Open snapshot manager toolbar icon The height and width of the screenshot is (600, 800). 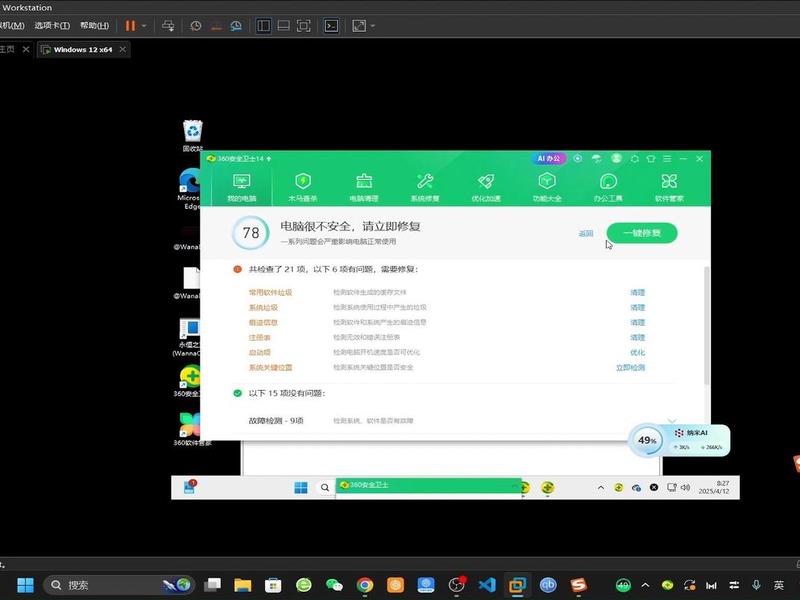(x=236, y=26)
